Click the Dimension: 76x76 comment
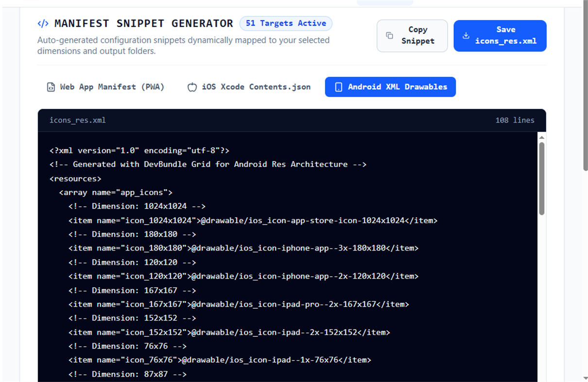The width and height of the screenshot is (588, 382). click(127, 347)
